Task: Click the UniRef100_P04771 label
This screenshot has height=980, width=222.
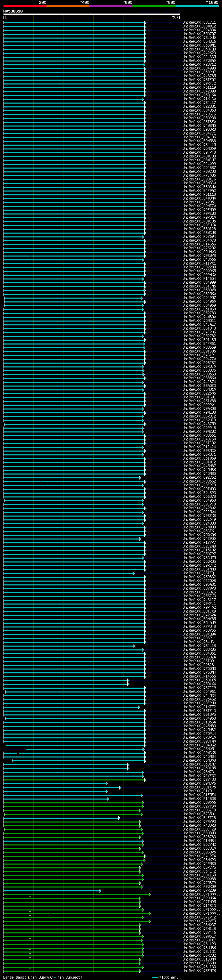Action: (199, 133)
